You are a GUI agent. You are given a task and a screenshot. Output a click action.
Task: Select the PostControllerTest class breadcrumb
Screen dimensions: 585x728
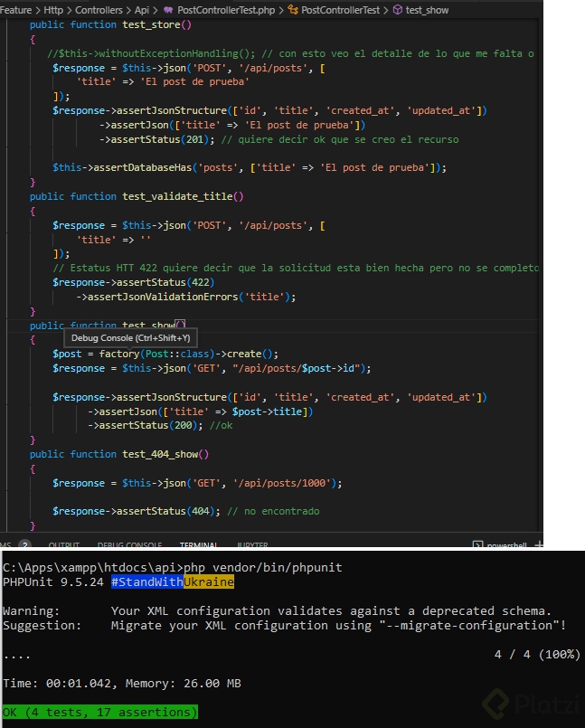(x=340, y=10)
